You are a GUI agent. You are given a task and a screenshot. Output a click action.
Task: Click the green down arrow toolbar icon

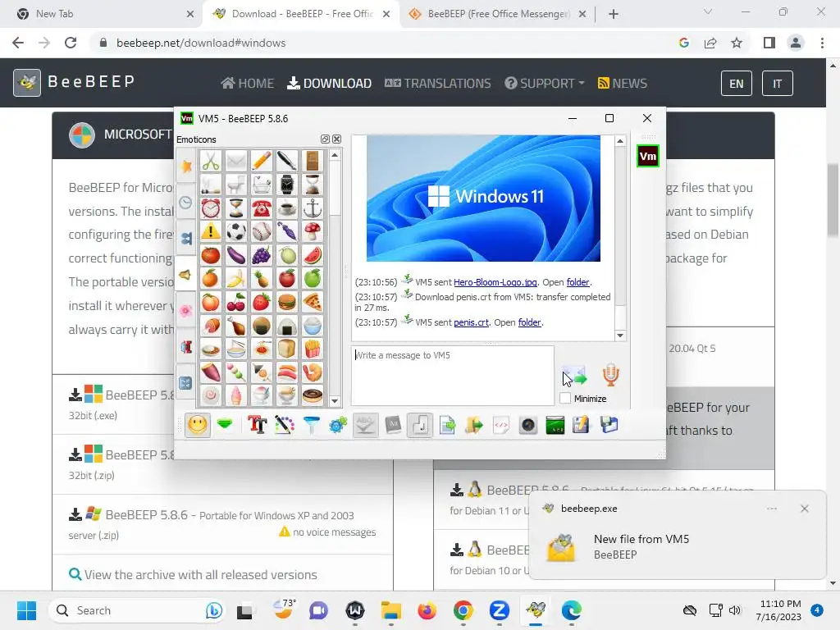[x=225, y=426]
